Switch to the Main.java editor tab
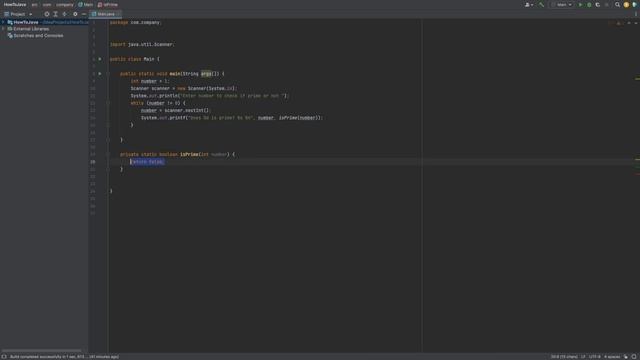Viewport: 640px width, 360px height. pos(105,14)
